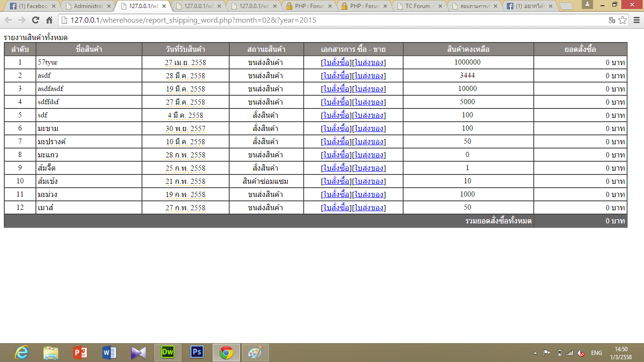Show hidden system tray icons
The image size is (644, 362).
pyautogui.click(x=535, y=353)
